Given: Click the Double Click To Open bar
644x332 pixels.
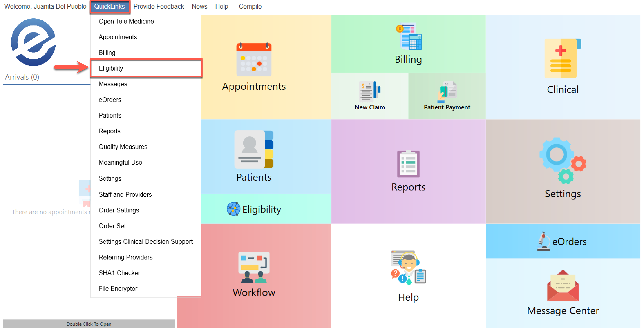Looking at the screenshot, I should pyautogui.click(x=89, y=324).
